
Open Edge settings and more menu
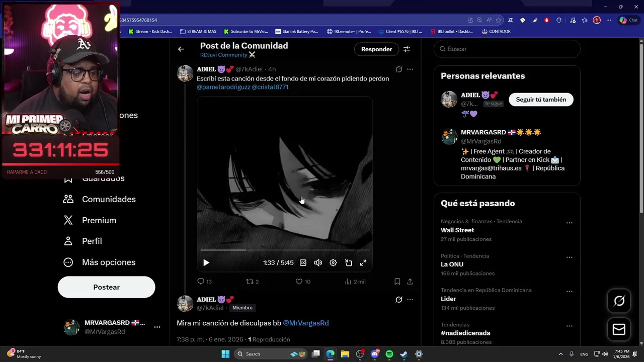(609, 20)
